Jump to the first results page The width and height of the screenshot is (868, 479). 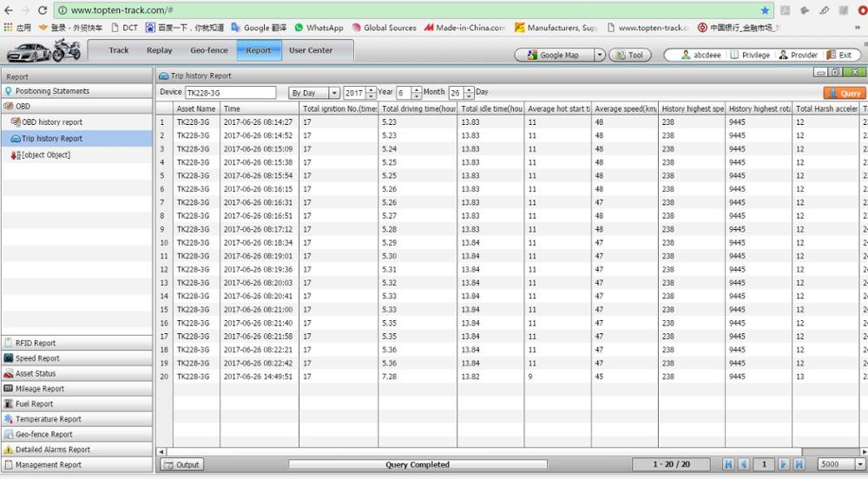[x=728, y=464]
